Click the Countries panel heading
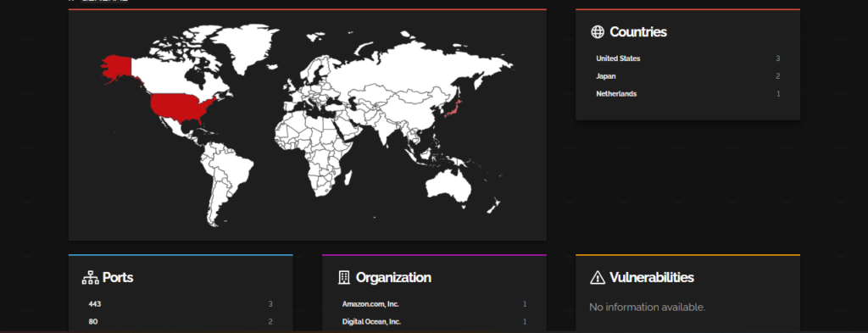Screen dimensions: 868x333 (637, 32)
